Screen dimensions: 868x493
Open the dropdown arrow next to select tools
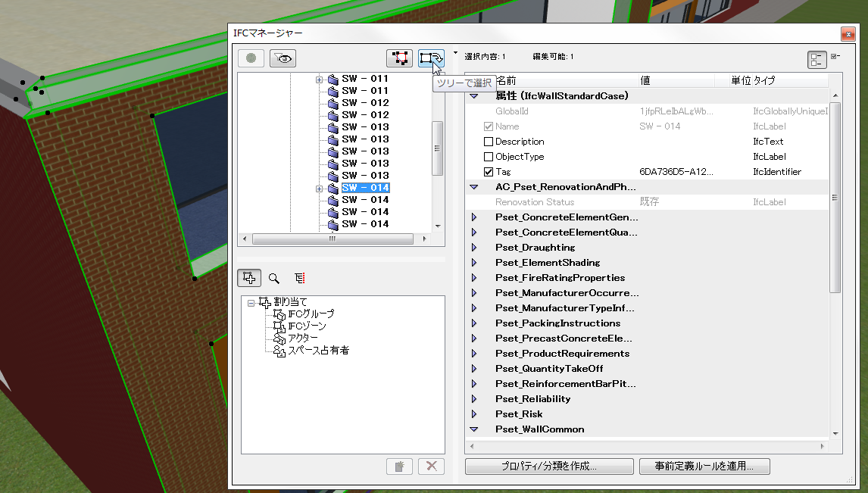point(454,53)
